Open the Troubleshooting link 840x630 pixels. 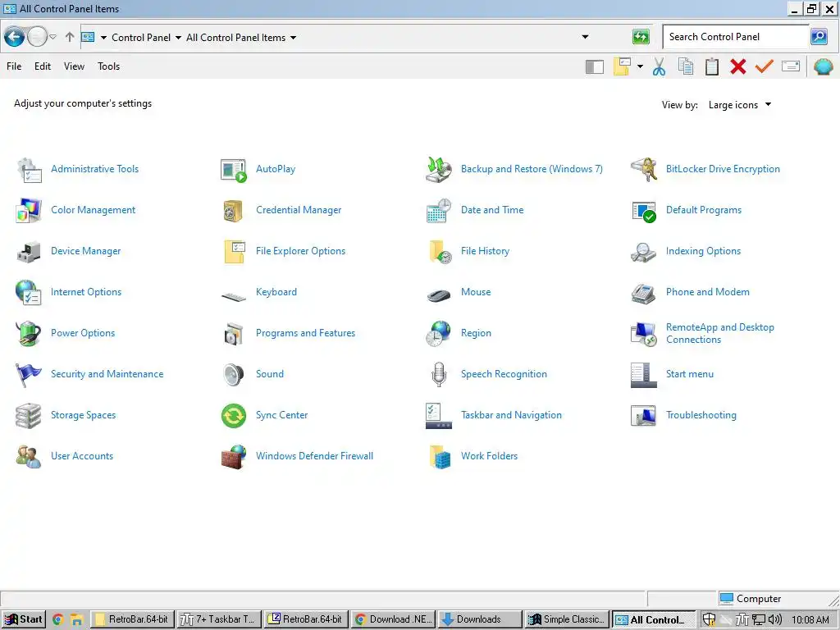[x=701, y=415]
